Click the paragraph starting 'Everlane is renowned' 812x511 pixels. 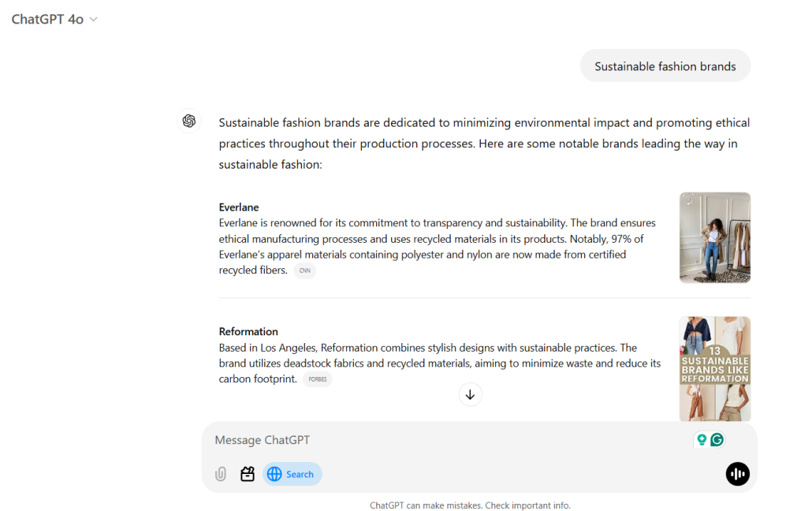[x=437, y=247]
